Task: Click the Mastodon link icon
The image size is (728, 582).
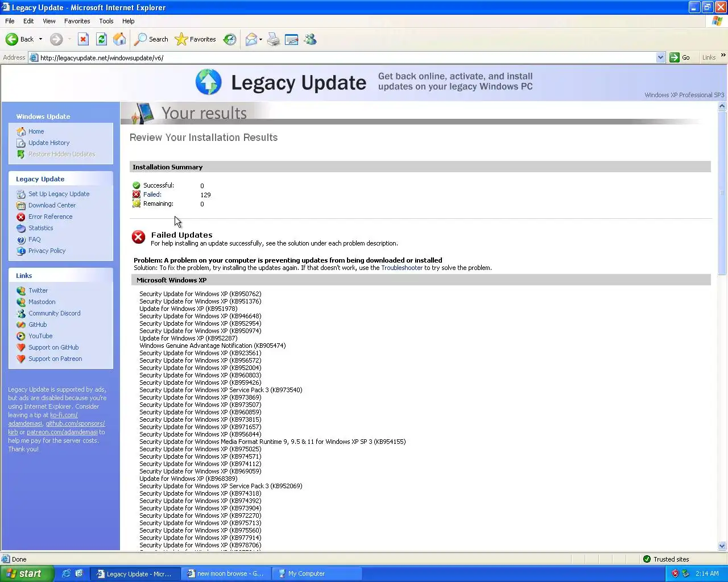Action: 21,302
